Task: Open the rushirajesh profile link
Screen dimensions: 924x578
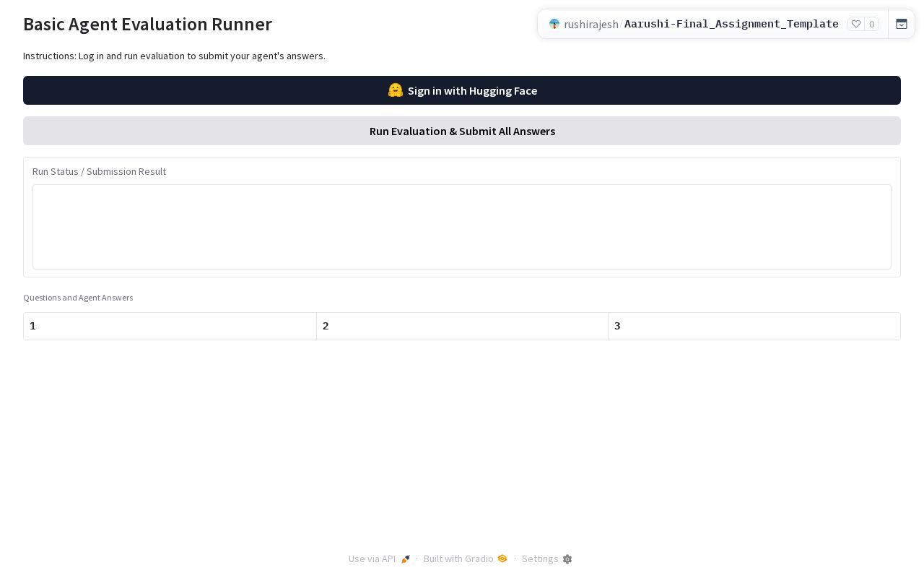Action: click(590, 24)
